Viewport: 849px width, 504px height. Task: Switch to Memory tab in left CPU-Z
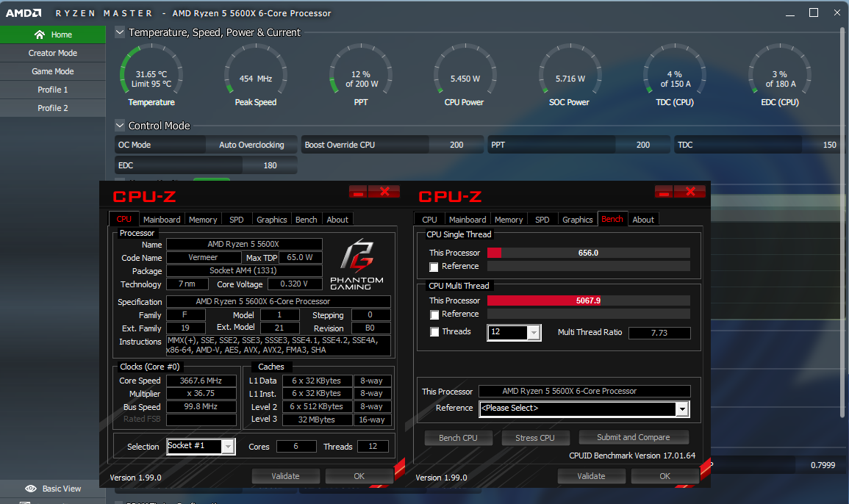pyautogui.click(x=203, y=219)
